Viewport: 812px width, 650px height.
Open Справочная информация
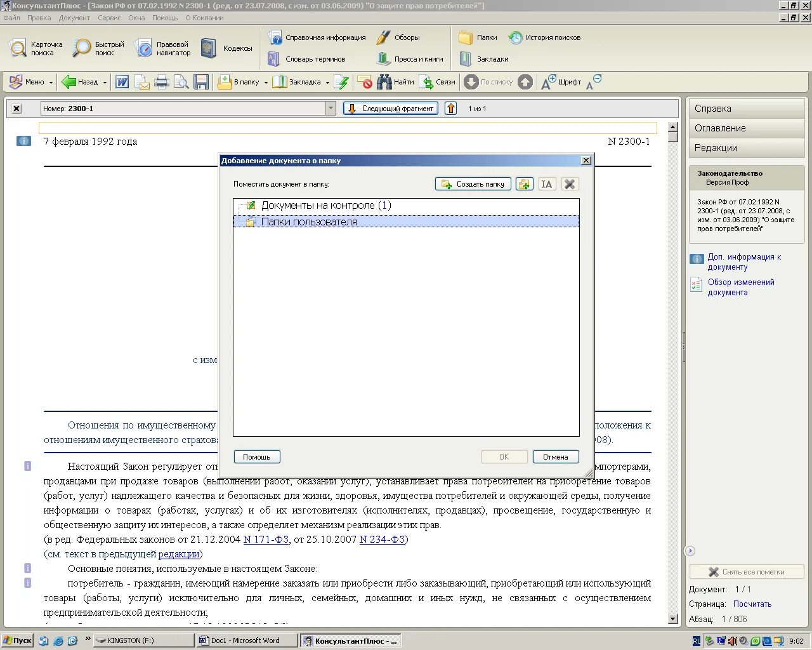[x=317, y=37]
